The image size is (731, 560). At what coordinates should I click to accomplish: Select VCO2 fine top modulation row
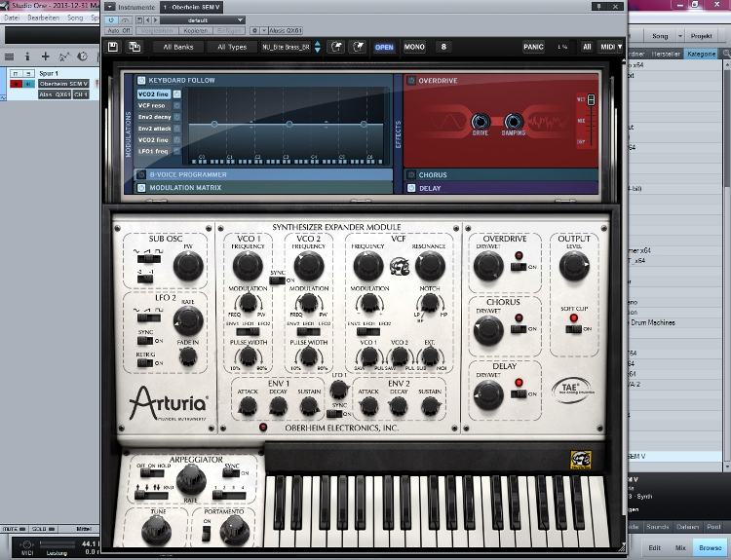153,94
